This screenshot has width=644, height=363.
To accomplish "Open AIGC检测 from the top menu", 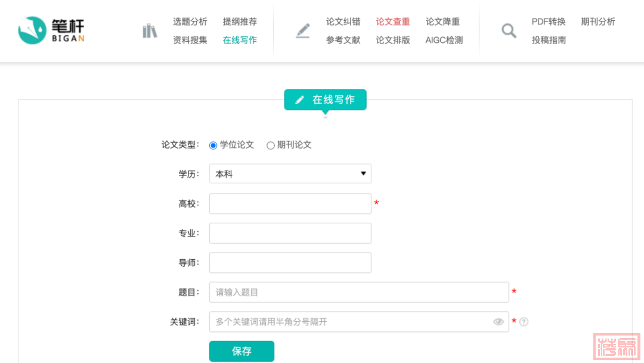I will coord(444,40).
